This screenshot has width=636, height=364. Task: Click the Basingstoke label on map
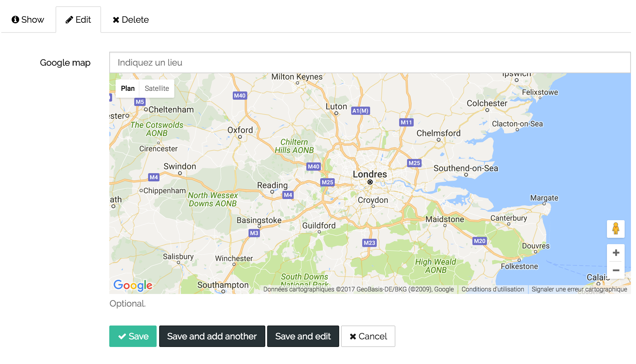click(259, 220)
